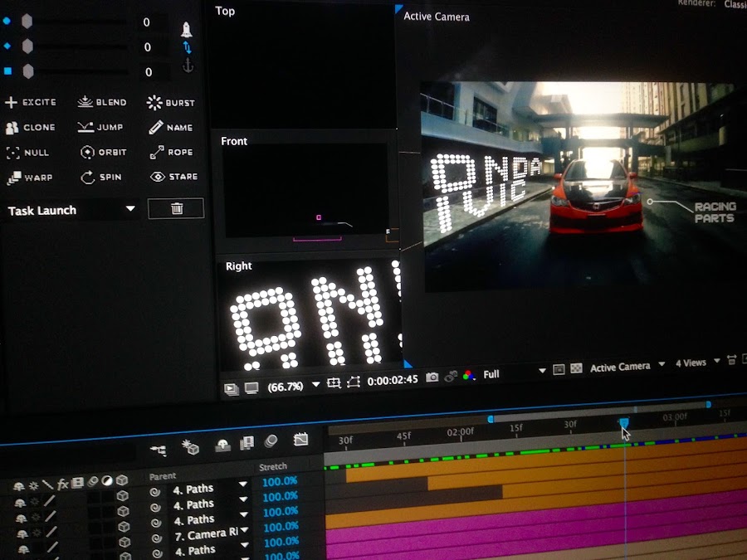747x560 pixels.
Task: Click the 02:00f mark on time ruler
Action: click(x=460, y=431)
